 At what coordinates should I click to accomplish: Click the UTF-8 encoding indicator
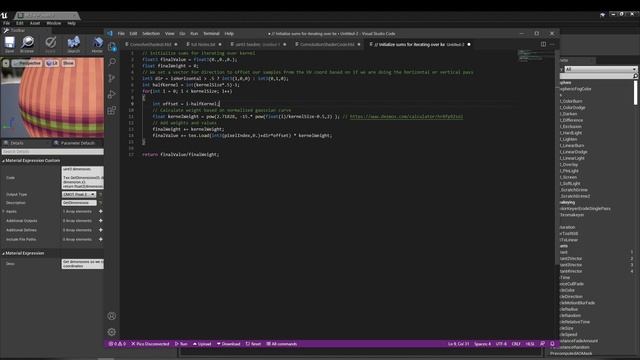pos(501,344)
